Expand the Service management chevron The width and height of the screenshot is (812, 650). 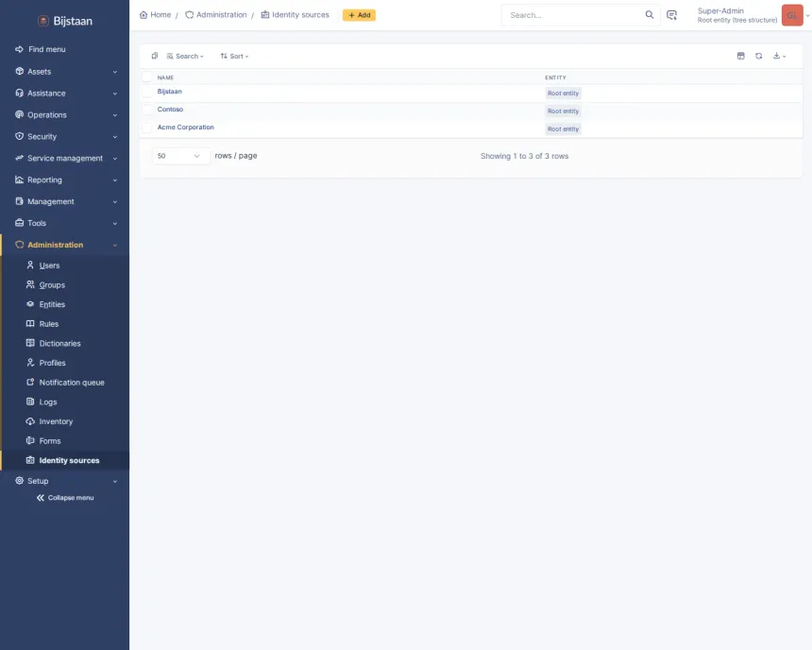click(x=115, y=159)
